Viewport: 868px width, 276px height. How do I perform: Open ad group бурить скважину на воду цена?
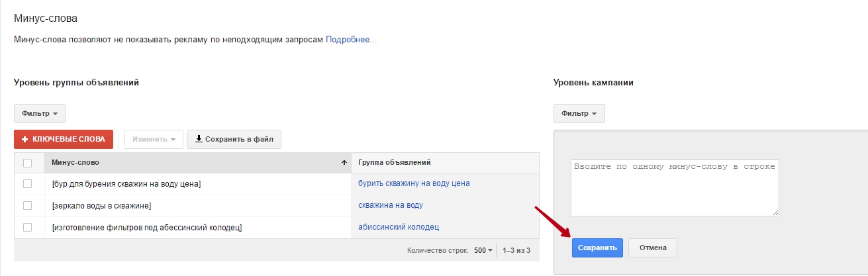(414, 183)
